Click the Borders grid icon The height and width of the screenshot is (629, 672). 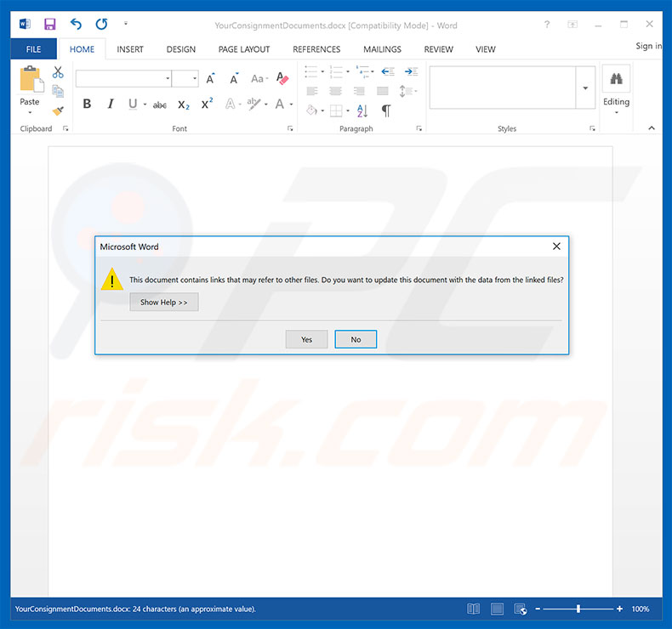(x=336, y=110)
